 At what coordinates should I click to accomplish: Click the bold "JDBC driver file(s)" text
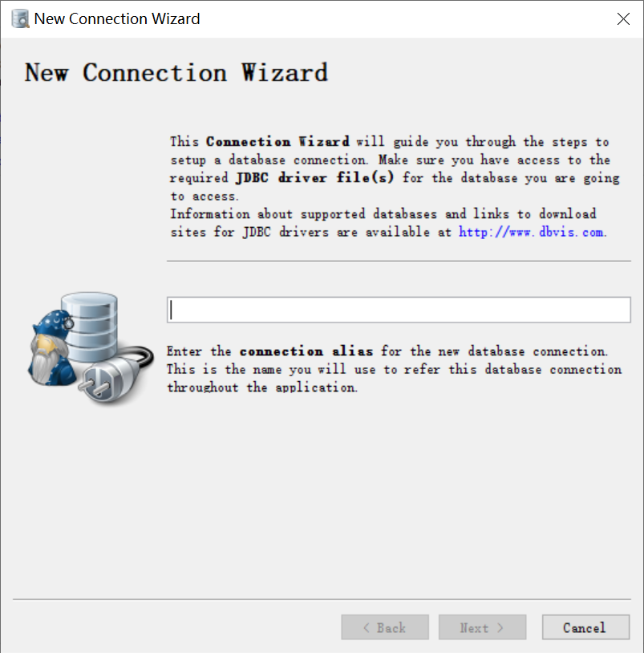click(x=314, y=178)
